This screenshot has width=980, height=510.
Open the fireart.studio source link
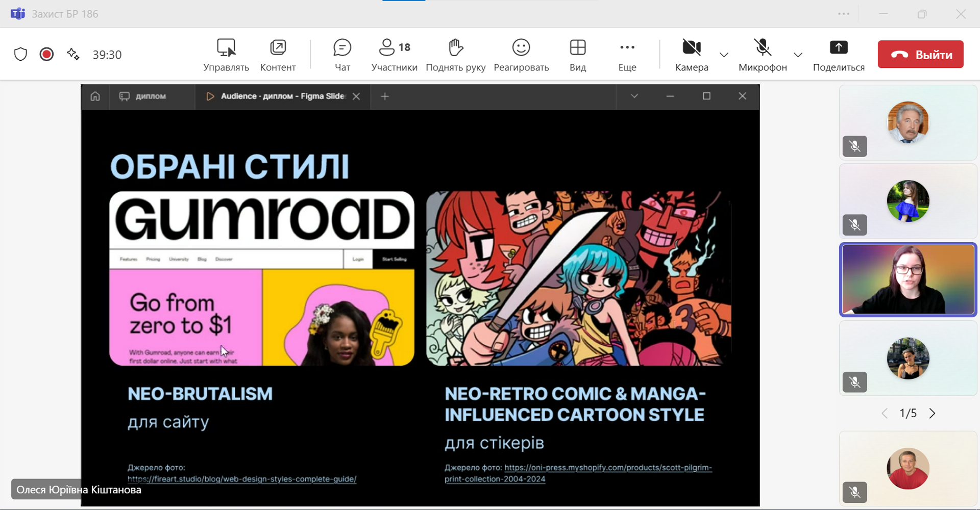(242, 479)
